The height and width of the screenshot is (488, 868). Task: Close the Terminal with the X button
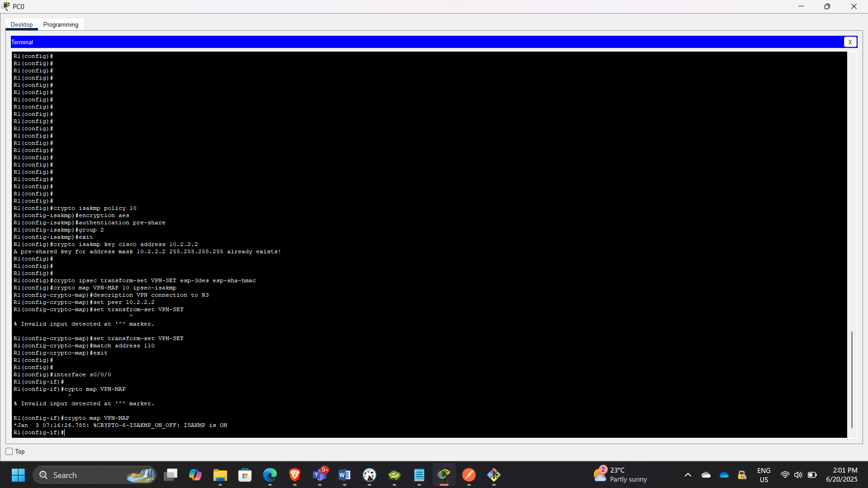click(850, 42)
